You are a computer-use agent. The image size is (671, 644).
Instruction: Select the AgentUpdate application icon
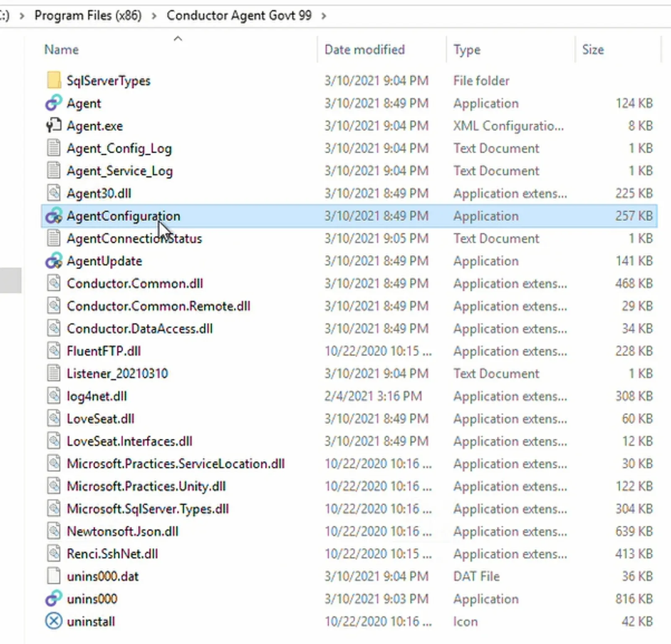(54, 260)
